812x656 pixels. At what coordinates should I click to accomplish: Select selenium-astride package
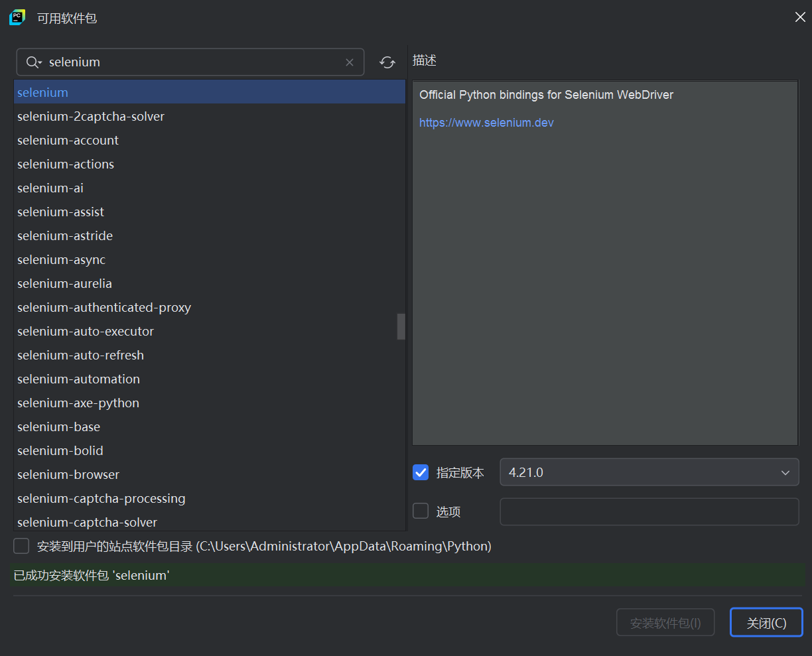point(210,235)
